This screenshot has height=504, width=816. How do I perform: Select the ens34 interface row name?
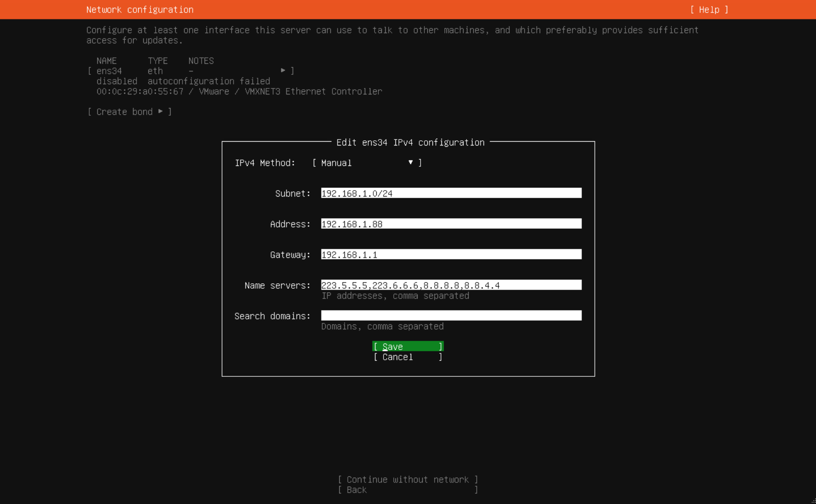[109, 71]
